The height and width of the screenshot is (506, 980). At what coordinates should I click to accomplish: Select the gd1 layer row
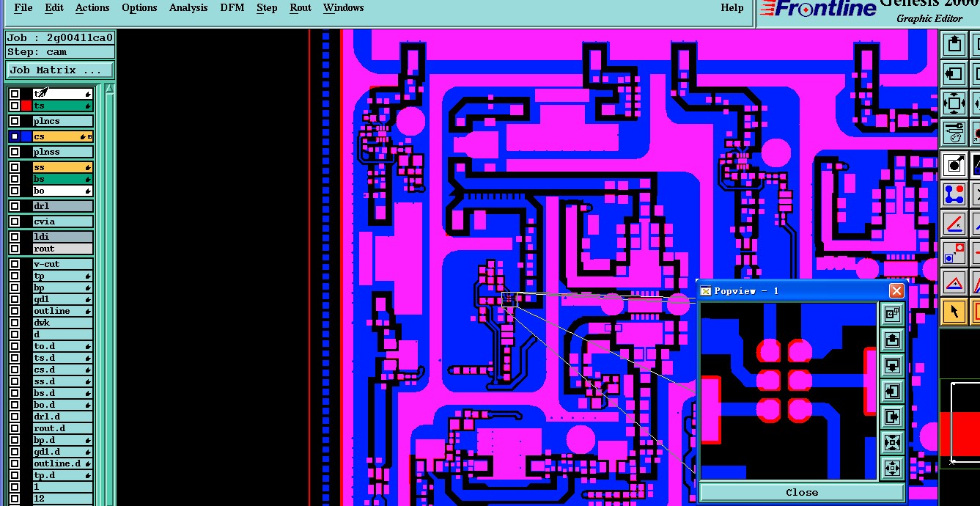(63, 299)
